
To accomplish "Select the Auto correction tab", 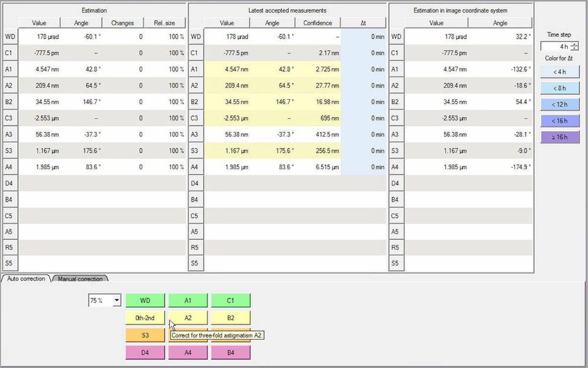I will point(24,279).
